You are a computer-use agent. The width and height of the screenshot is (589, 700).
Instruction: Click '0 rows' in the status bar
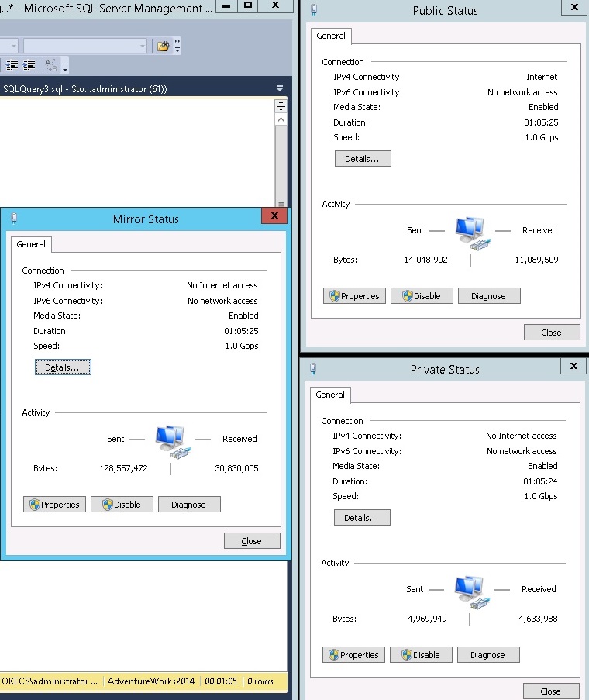click(260, 681)
